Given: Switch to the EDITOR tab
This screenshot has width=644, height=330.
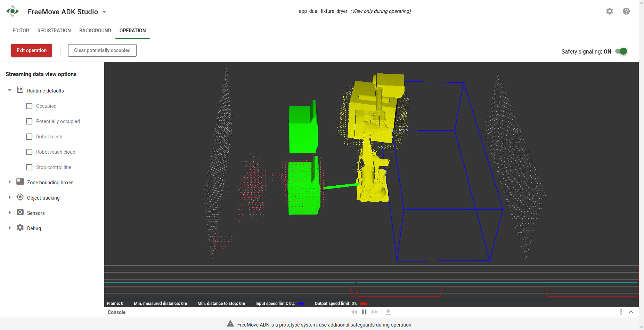Looking at the screenshot, I should 21,31.
